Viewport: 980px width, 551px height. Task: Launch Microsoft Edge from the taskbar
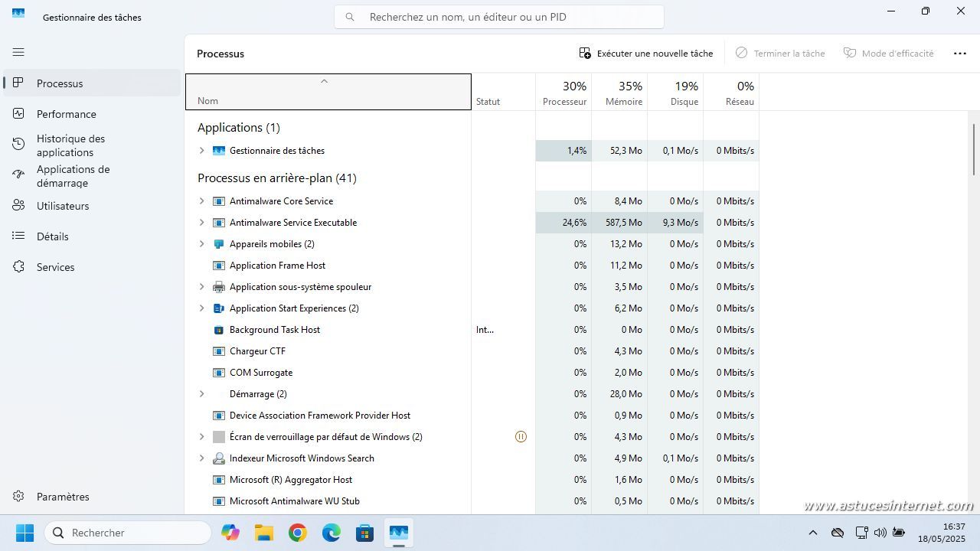[332, 533]
